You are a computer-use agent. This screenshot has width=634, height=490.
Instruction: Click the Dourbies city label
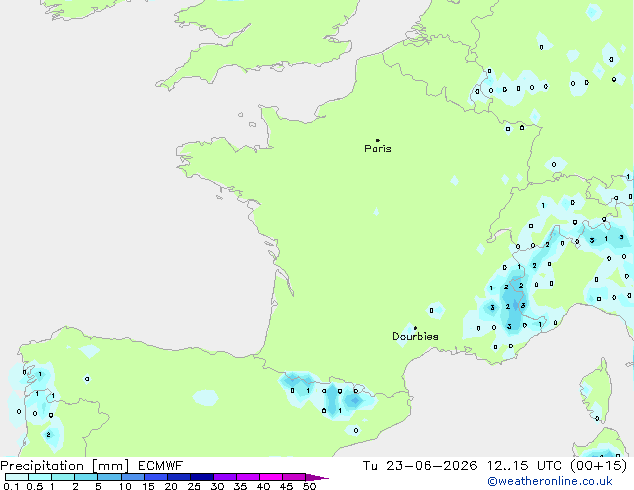click(x=415, y=336)
